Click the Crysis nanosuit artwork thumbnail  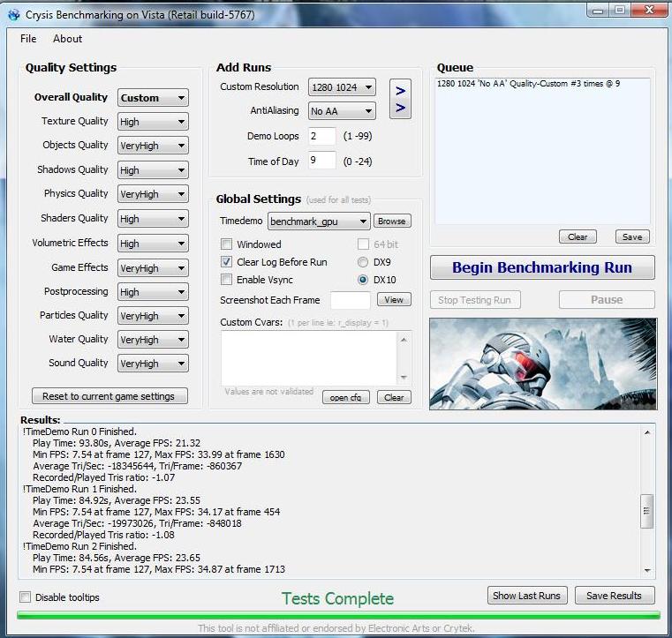pos(543,364)
